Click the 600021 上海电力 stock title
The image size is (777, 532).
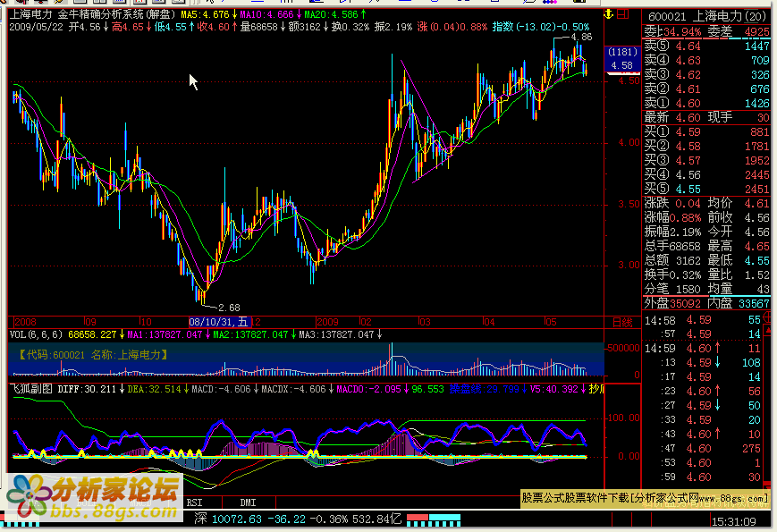(707, 16)
